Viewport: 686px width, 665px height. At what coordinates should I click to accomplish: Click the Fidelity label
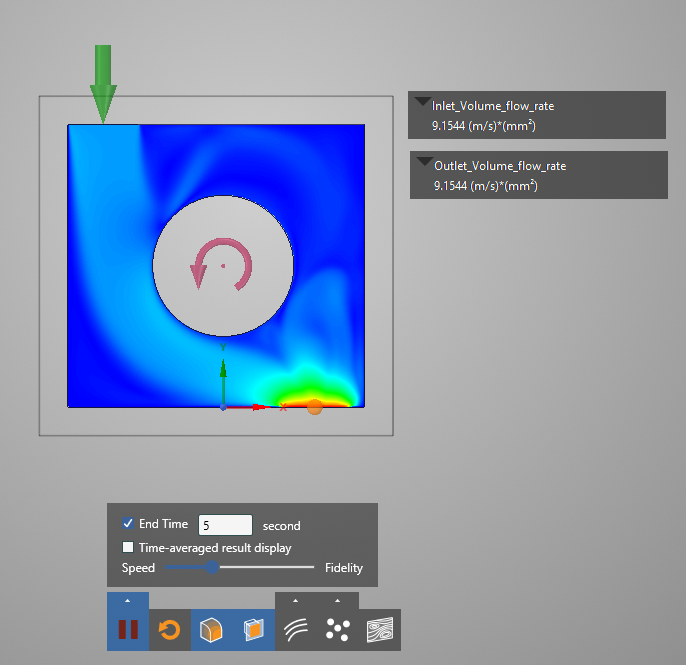tap(344, 567)
